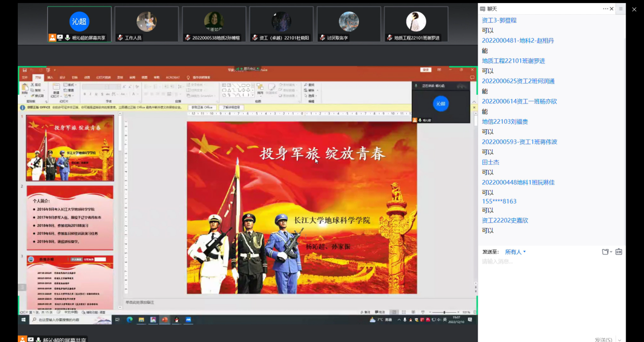Open the 选择 dropdown in the editing group
The height and width of the screenshot is (342, 644).
coord(310,95)
